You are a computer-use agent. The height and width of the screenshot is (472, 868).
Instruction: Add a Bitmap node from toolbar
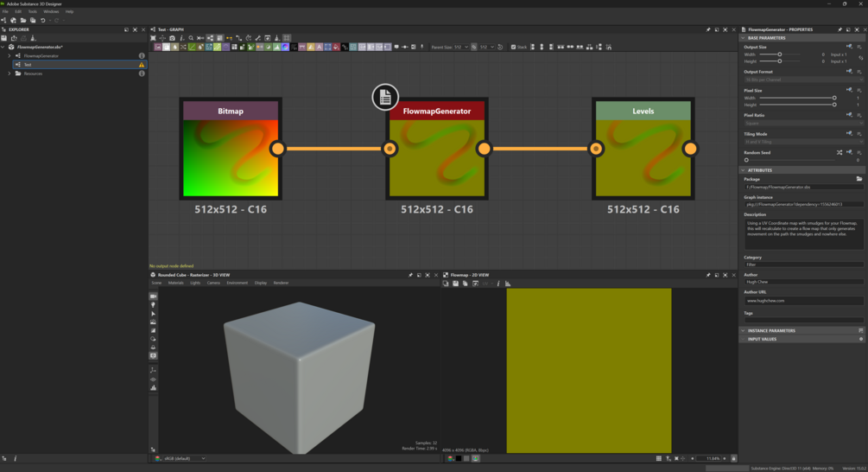tap(158, 47)
